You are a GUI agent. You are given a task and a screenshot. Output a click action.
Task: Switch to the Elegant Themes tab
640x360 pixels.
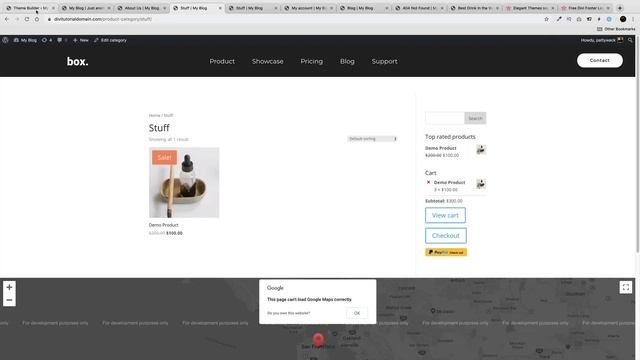[x=530, y=8]
